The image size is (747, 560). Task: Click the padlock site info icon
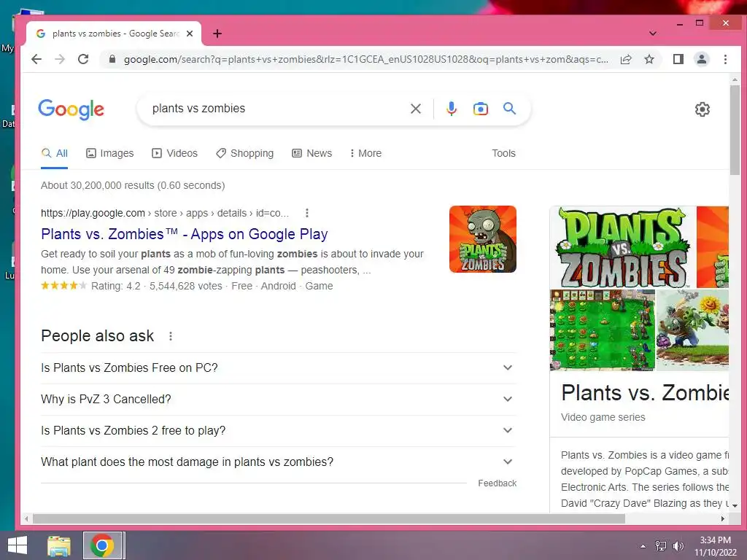pyautogui.click(x=112, y=59)
